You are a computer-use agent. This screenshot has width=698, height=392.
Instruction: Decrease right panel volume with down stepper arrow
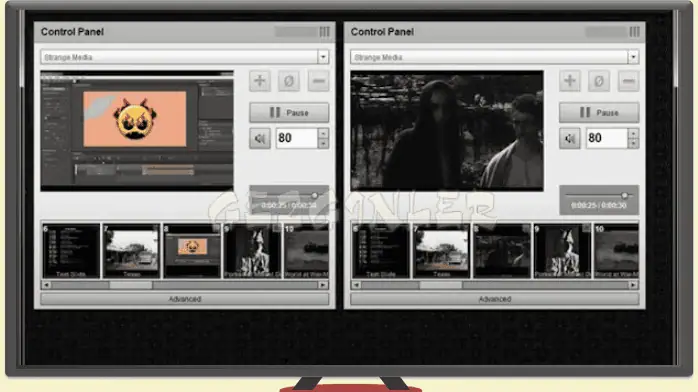[x=633, y=143]
